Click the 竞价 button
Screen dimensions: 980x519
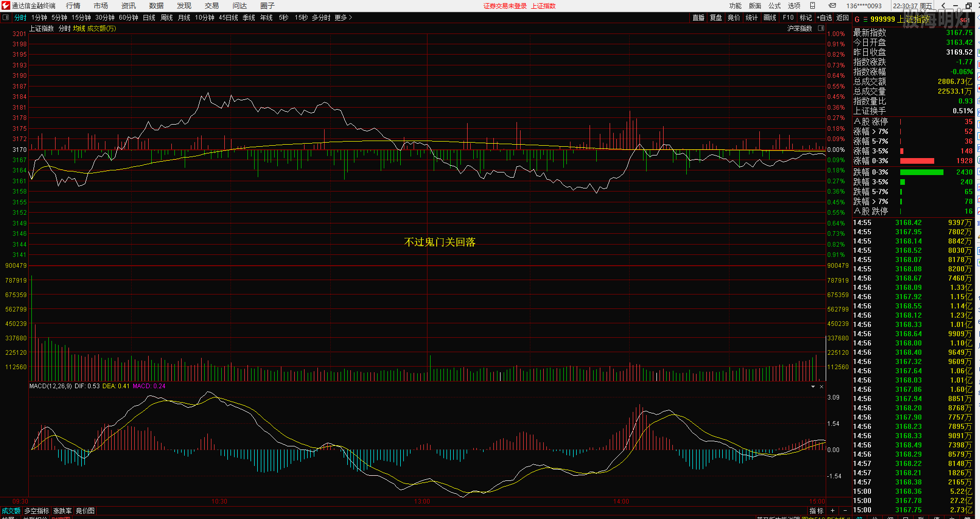734,18
